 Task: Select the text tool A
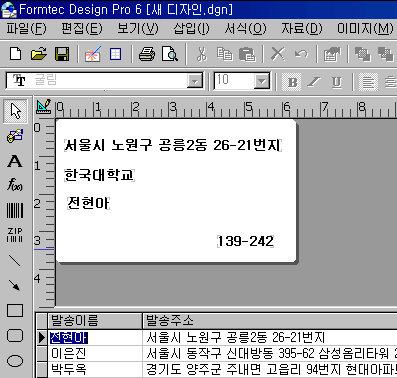click(x=15, y=161)
